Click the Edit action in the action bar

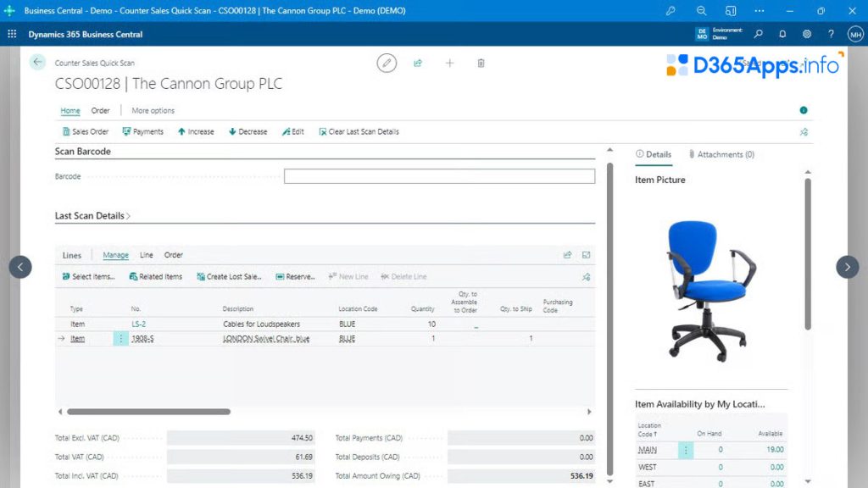[x=292, y=131]
